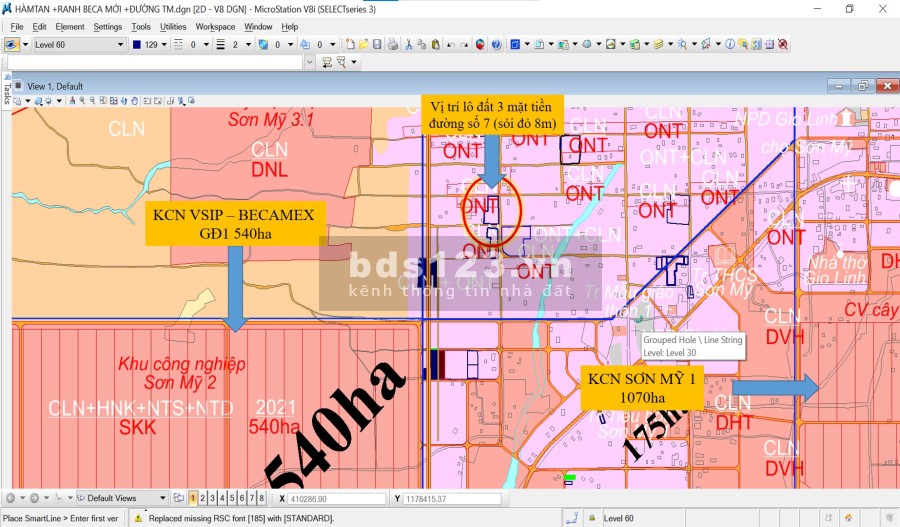The width and height of the screenshot is (900, 527).
Task: Open the Settings menu
Action: [107, 26]
